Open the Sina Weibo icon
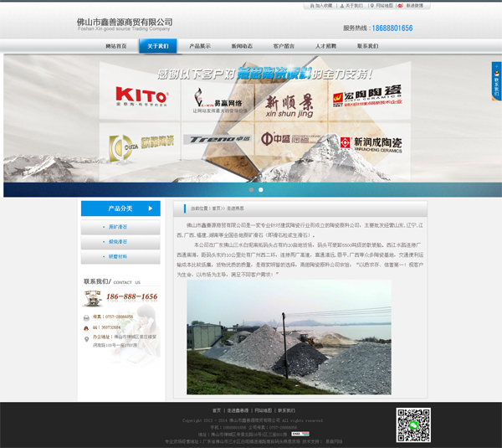Image resolution: width=502 pixels, height=448 pixels. 400,6
